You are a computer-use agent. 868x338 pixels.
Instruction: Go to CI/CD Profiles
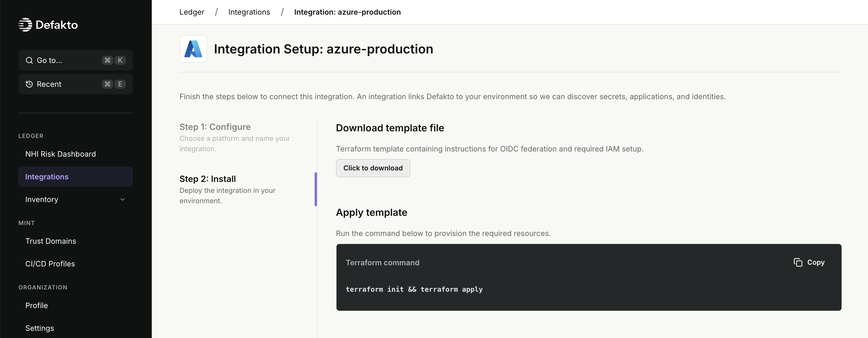click(x=75, y=264)
